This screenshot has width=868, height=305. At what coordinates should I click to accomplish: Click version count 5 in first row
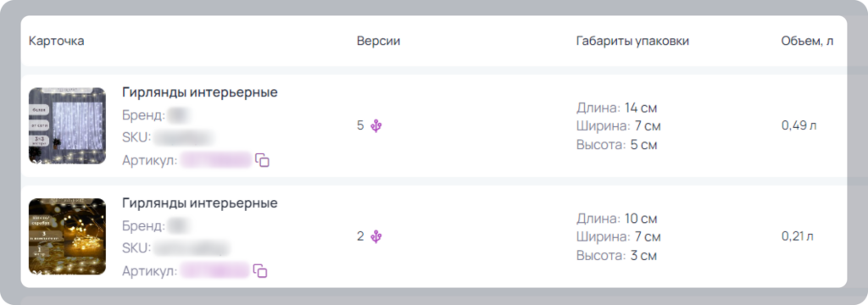[x=360, y=125]
